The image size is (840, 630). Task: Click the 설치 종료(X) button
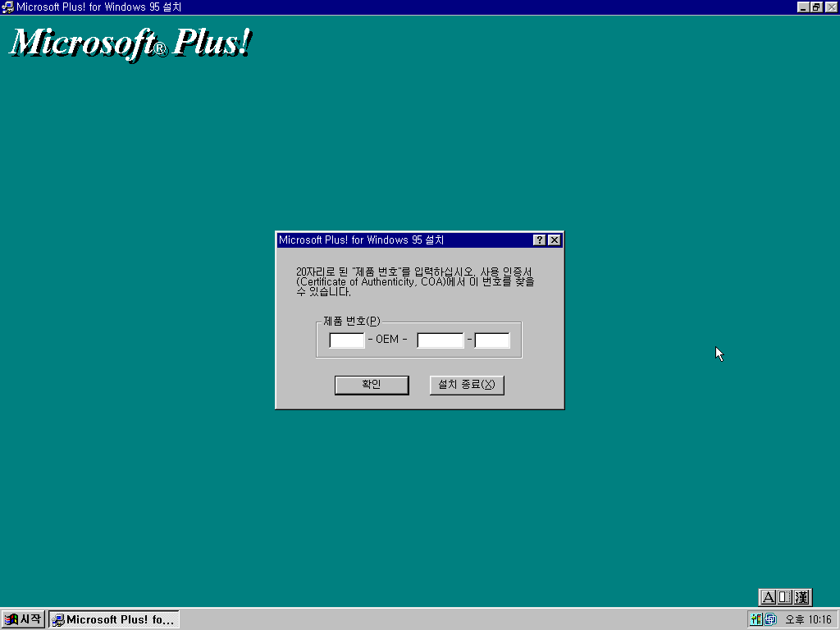[x=467, y=385]
